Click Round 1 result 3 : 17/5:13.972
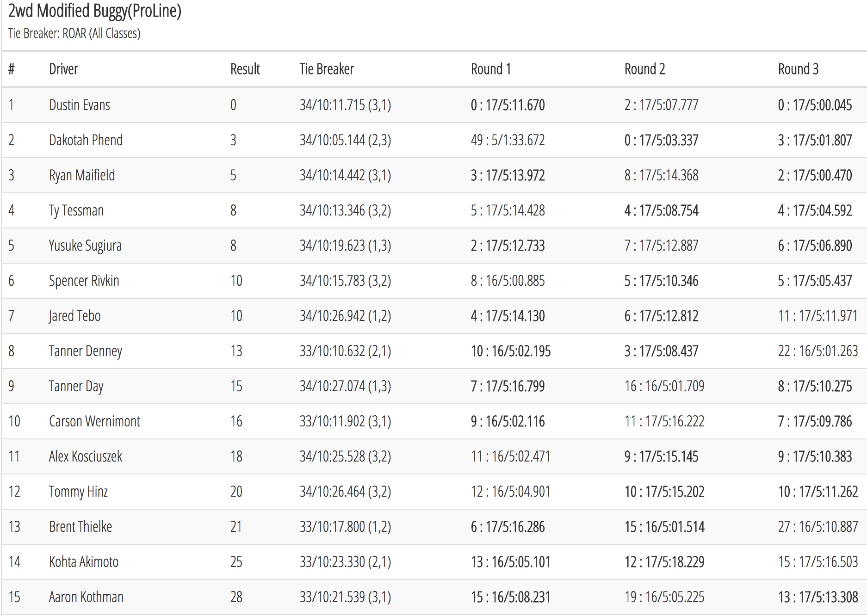The width and height of the screenshot is (867, 616). (x=508, y=175)
